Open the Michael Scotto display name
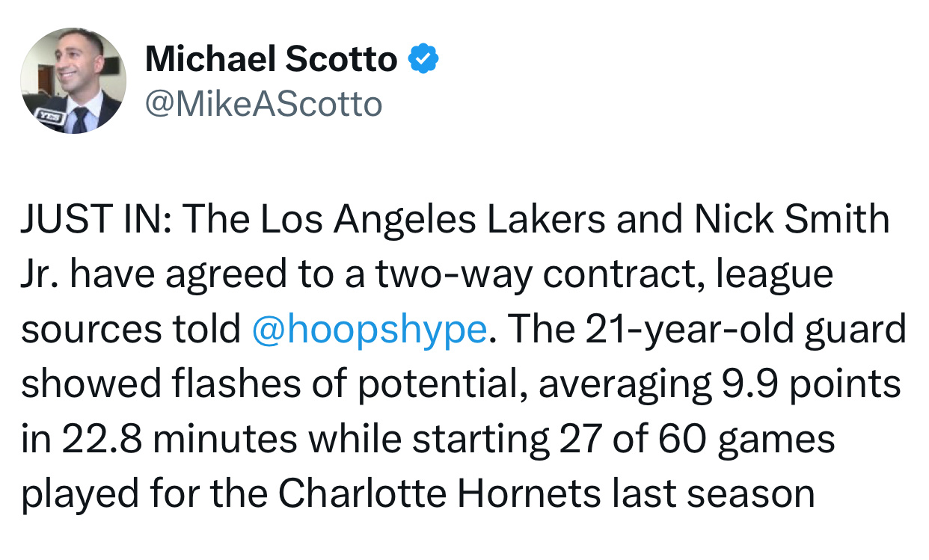929x560 pixels. click(x=271, y=58)
